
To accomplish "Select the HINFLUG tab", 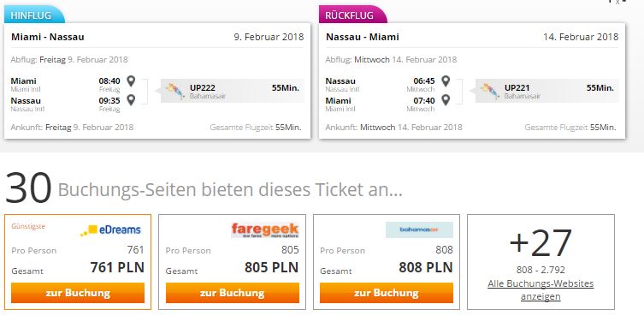I will click(x=34, y=15).
